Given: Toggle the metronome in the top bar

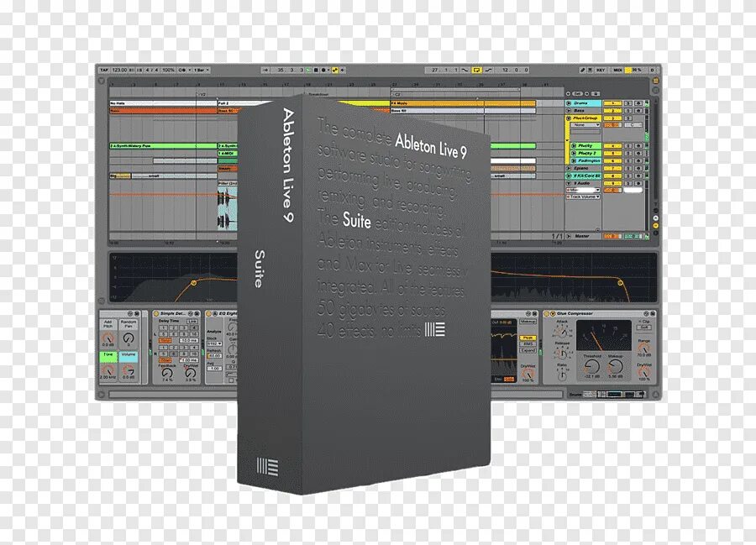Looking at the screenshot, I should click(x=182, y=70).
